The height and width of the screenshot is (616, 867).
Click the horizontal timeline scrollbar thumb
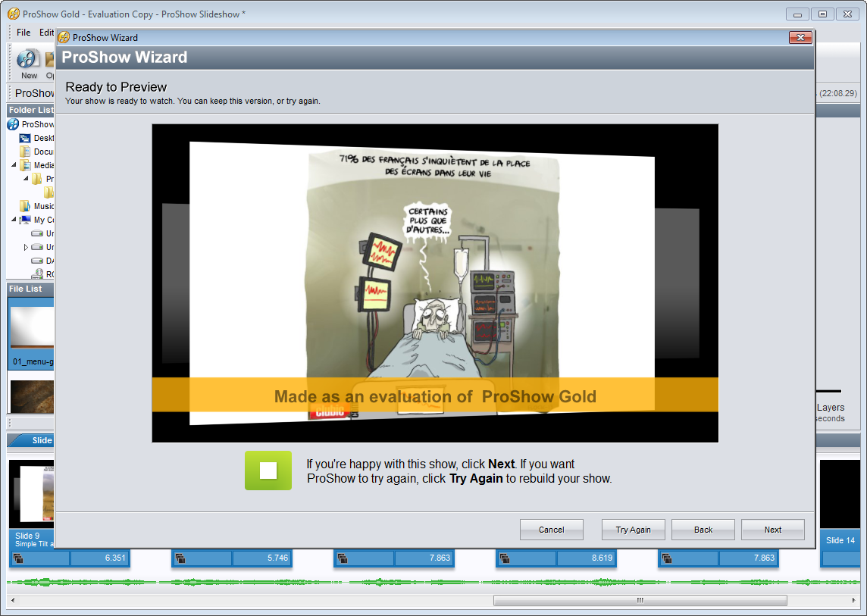pyautogui.click(x=640, y=601)
